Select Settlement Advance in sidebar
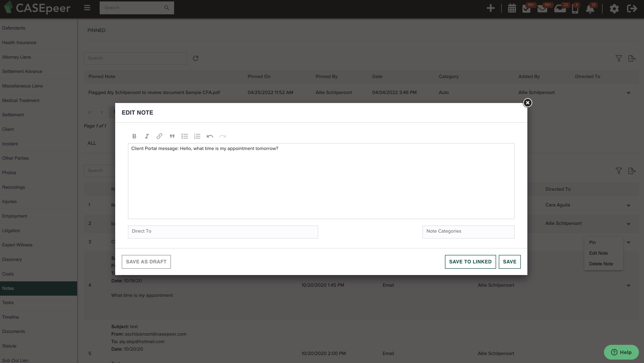Image resolution: width=644 pixels, height=363 pixels. pyautogui.click(x=39, y=71)
